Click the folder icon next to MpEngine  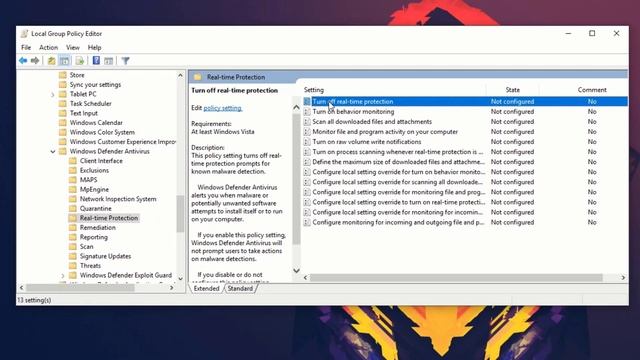tap(73, 189)
